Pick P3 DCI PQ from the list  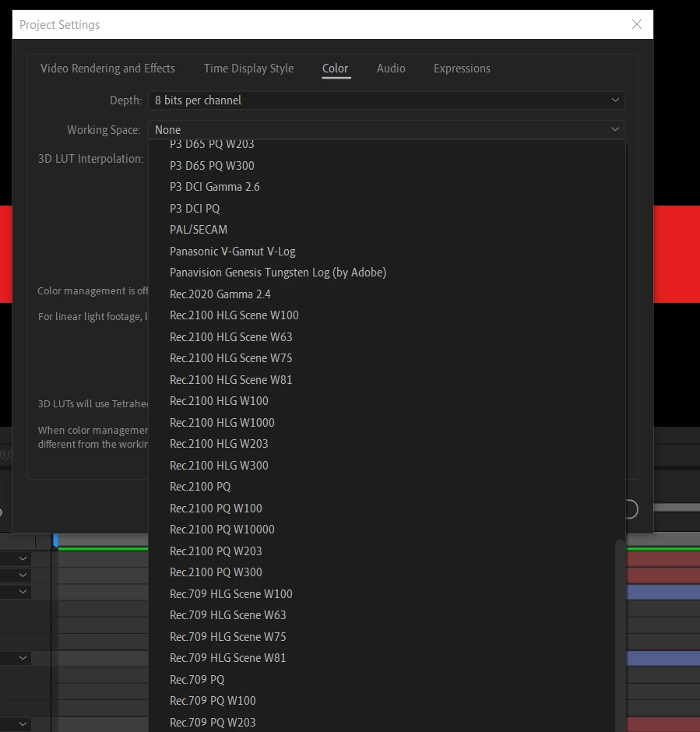387,209
